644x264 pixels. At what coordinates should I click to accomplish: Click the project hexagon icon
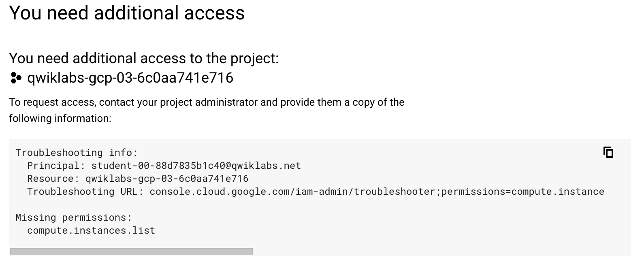point(15,78)
